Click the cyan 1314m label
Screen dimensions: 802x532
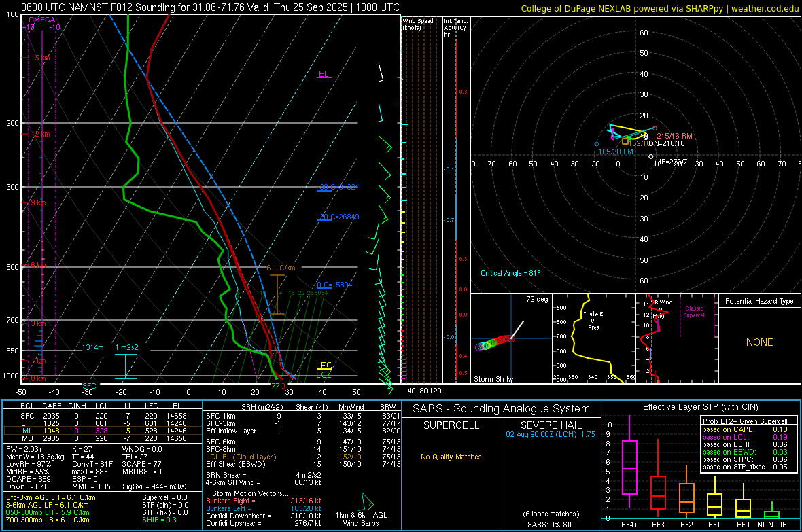92,347
